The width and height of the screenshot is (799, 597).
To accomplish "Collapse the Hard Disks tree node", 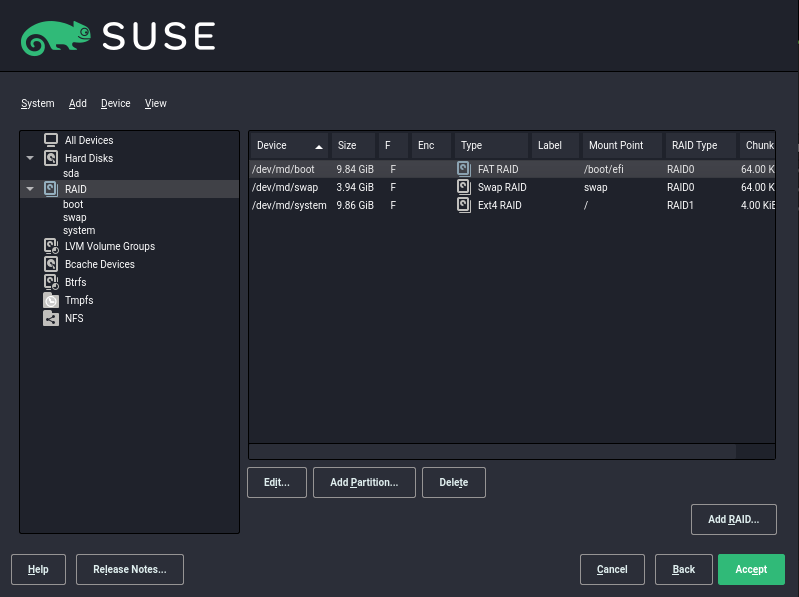I will coord(30,158).
